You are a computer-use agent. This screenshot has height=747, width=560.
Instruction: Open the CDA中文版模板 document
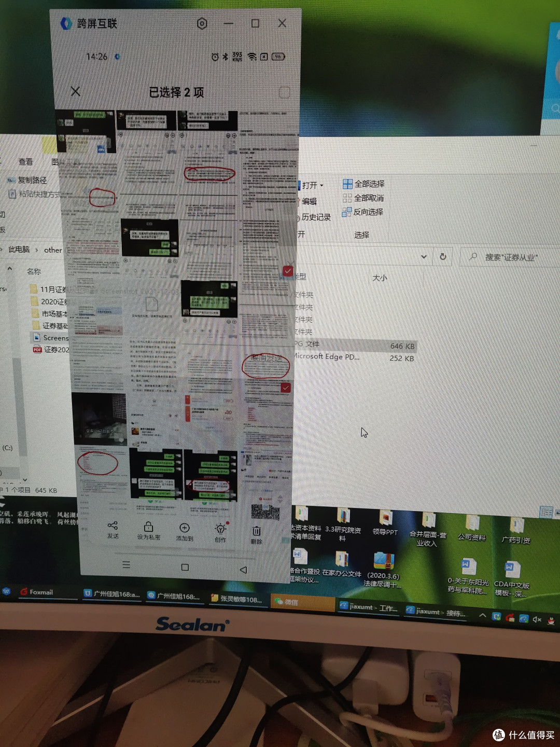(512, 579)
